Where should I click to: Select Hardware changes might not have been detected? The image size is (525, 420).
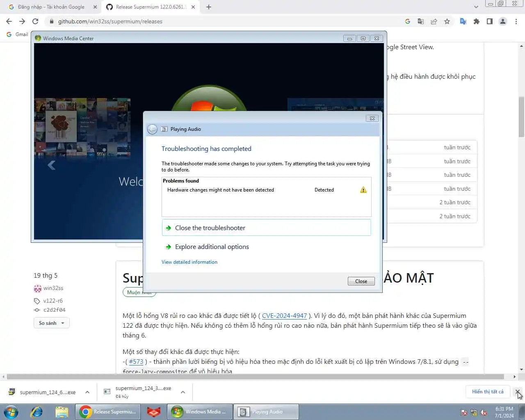[221, 190]
